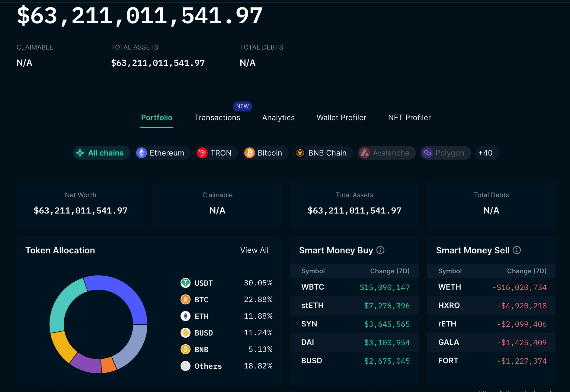
Task: Click the ETH token icon in allocation list
Action: [x=185, y=316]
